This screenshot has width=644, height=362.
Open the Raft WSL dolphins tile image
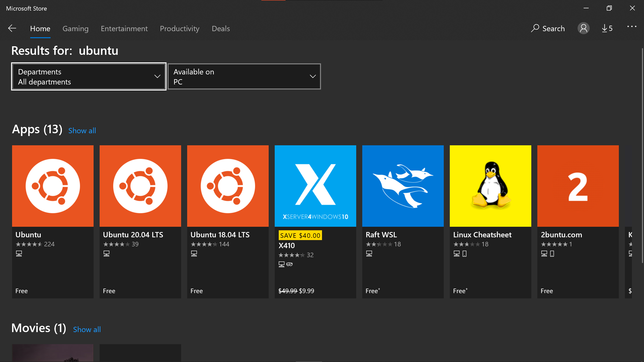click(403, 186)
